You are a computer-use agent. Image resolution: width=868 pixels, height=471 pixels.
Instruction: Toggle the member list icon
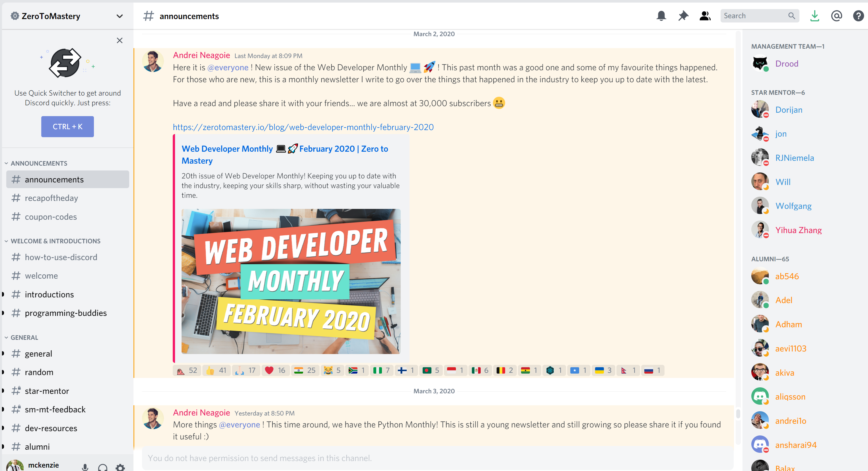(705, 16)
